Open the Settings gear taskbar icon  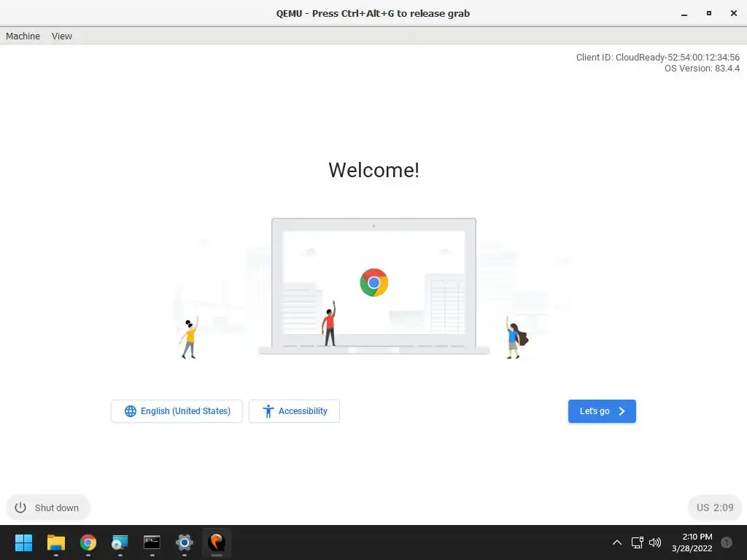pyautogui.click(x=185, y=542)
